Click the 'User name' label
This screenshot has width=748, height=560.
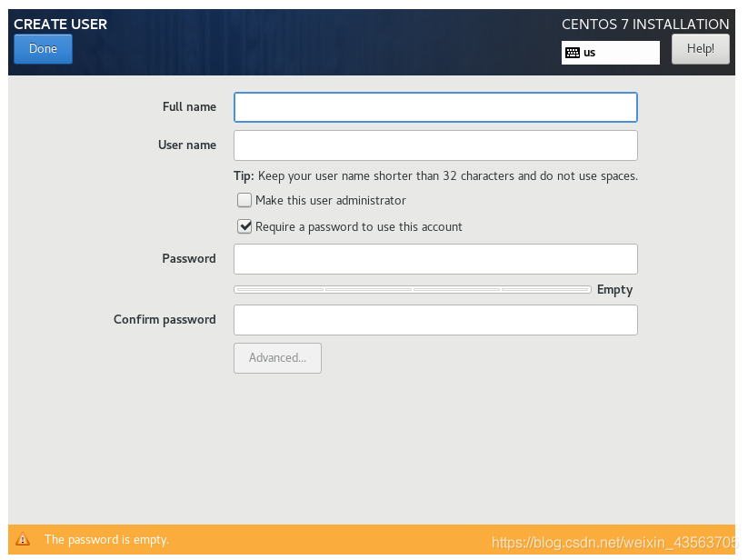(x=187, y=145)
